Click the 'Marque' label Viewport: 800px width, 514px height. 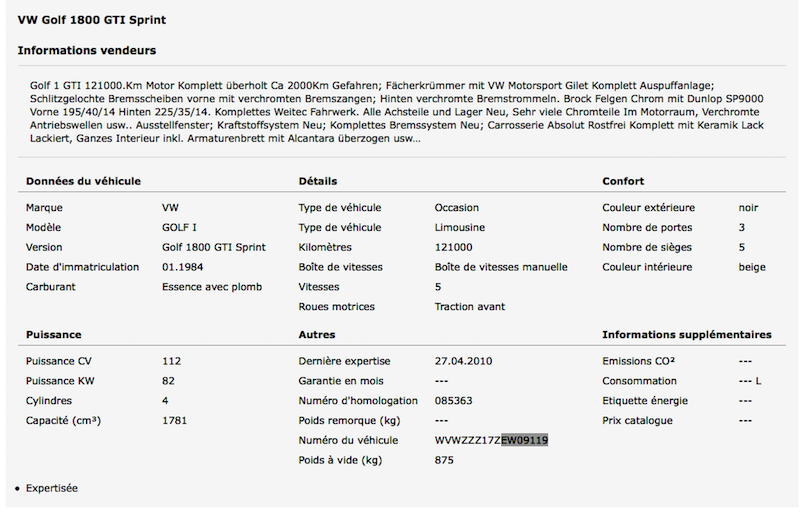tap(44, 208)
